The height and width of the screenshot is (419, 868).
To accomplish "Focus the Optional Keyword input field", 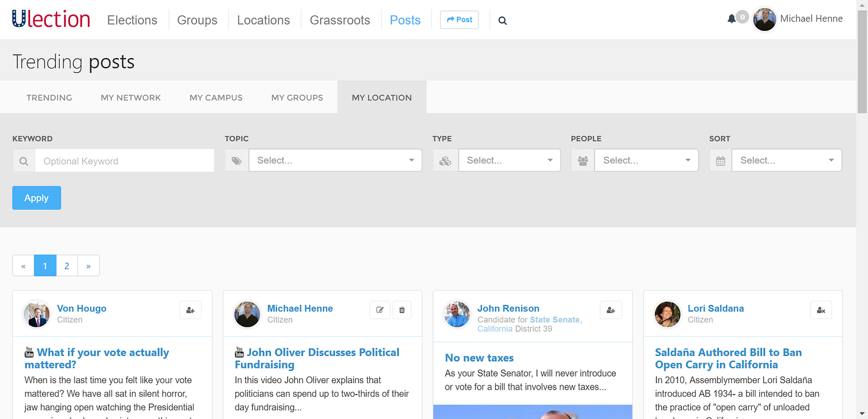I will click(x=125, y=161).
